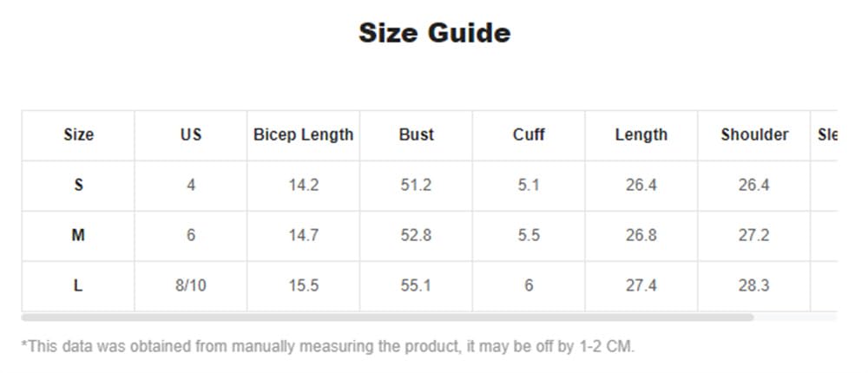Viewport: 868px width, 373px height.
Task: Click the US size 8/10 cell
Action: (191, 285)
